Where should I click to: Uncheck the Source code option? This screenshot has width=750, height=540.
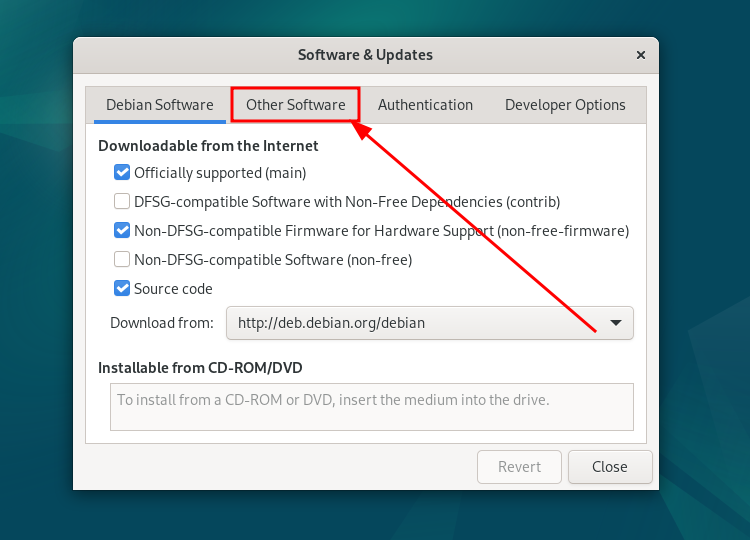coord(122,289)
